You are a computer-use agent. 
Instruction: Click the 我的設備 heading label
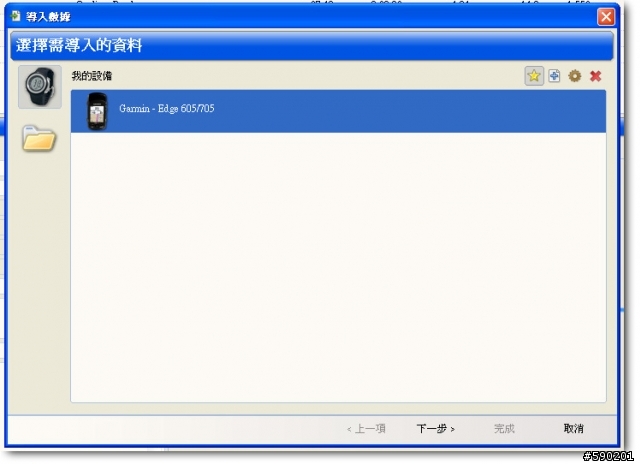[92, 76]
